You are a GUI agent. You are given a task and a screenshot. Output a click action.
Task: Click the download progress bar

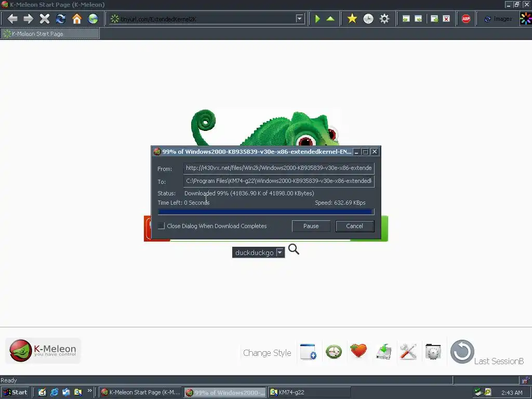266,212
